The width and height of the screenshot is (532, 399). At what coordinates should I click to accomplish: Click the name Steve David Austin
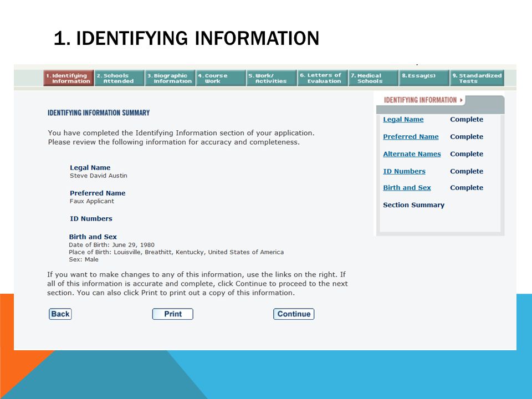[x=99, y=176]
